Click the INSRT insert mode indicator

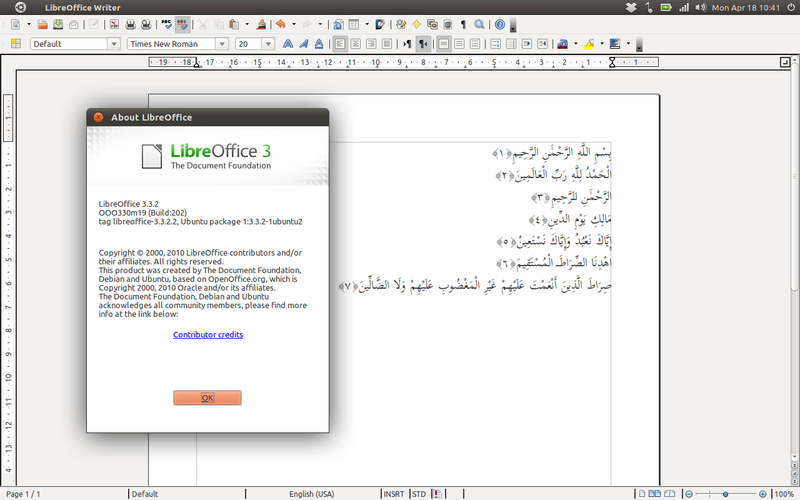point(393,494)
